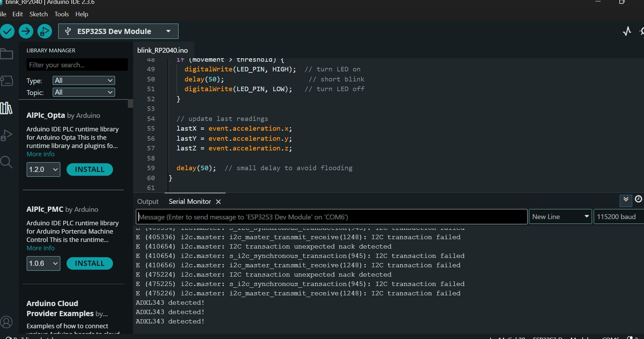Viewport: 644px width, 339px height.
Task: Expand the Type filter dropdown
Action: point(84,80)
